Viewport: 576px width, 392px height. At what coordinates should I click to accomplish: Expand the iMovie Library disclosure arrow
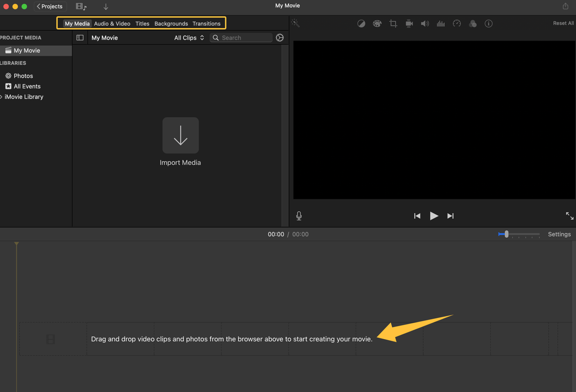coord(1,97)
